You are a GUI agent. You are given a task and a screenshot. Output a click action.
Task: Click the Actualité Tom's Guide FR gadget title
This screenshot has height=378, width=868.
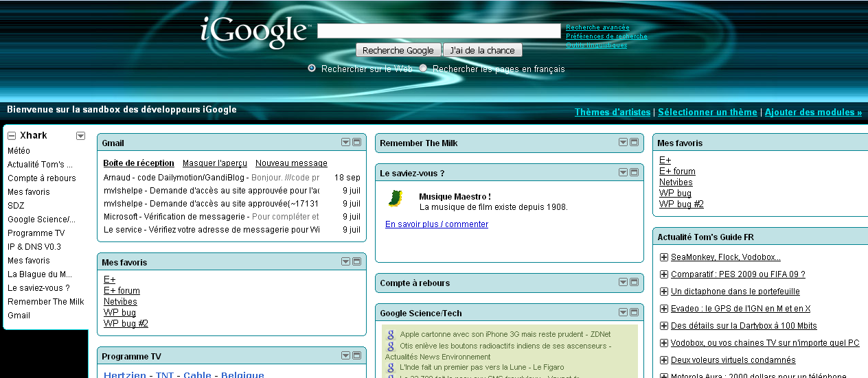(705, 237)
